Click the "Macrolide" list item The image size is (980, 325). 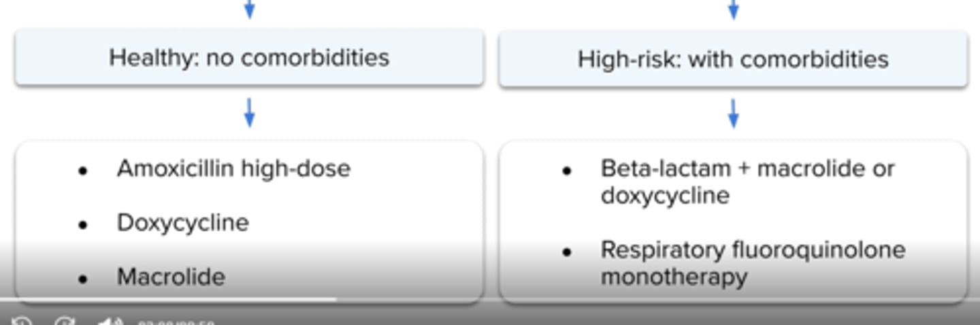[x=170, y=277]
